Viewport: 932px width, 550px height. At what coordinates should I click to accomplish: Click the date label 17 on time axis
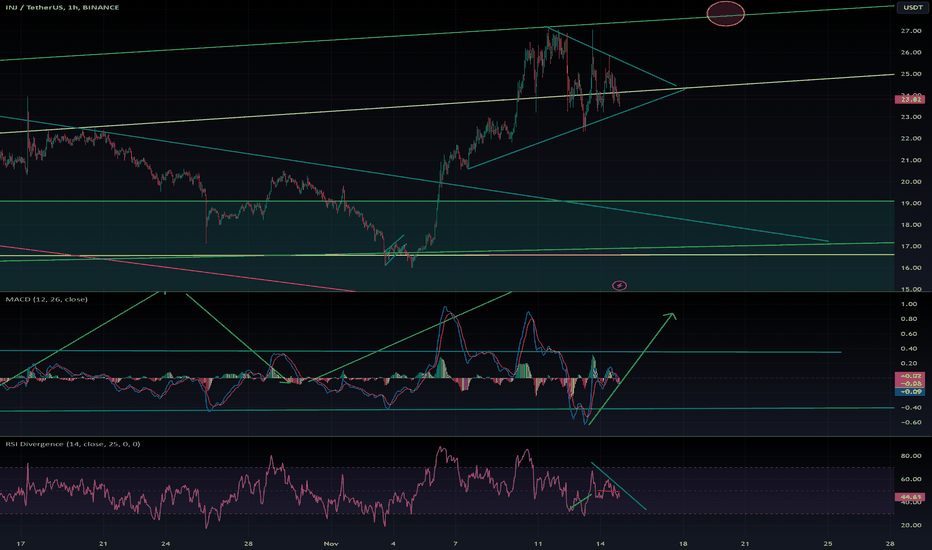coord(21,544)
